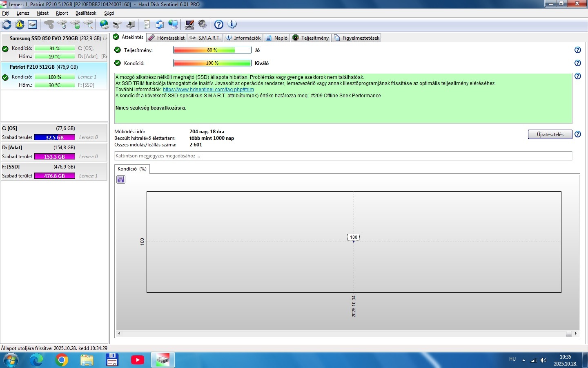Click the Patriot 30 °C temperature bar
588x368 pixels.
point(55,85)
